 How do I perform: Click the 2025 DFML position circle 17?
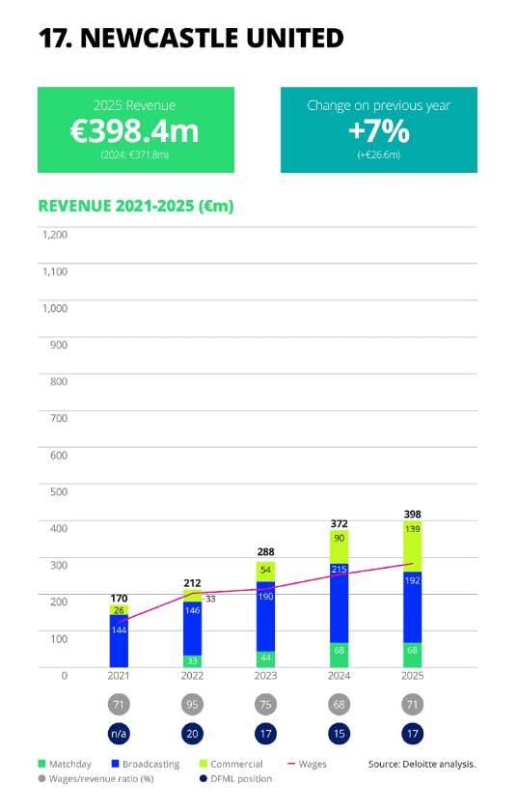(x=413, y=733)
